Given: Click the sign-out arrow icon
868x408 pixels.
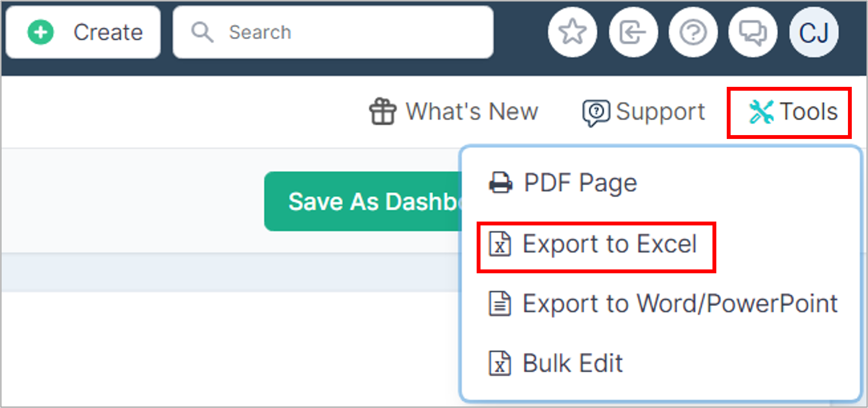Looking at the screenshot, I should coord(633,32).
